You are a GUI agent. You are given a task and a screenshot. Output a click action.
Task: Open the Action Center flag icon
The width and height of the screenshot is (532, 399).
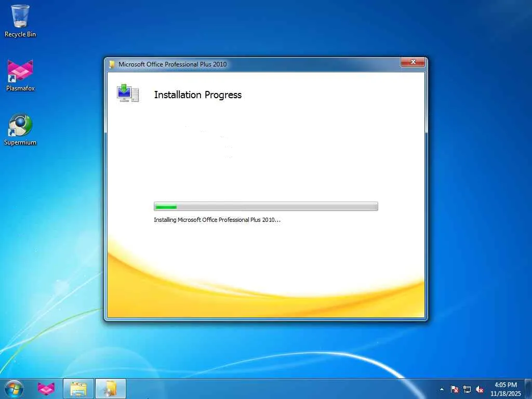[454, 389]
